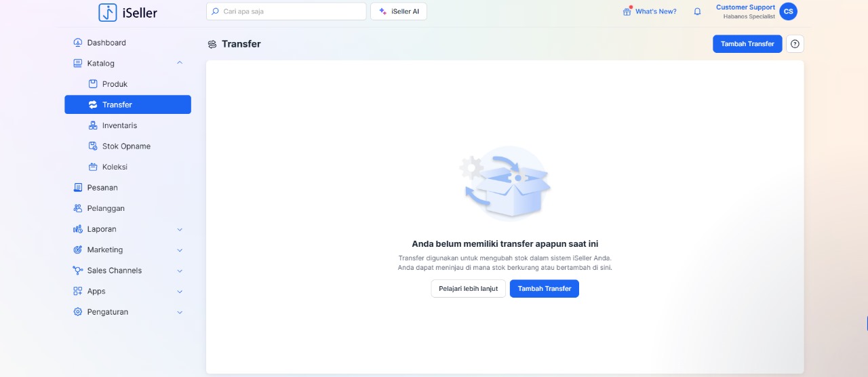Click the Pelanggan people icon
Image resolution: width=868 pixels, height=377 pixels.
[78, 208]
